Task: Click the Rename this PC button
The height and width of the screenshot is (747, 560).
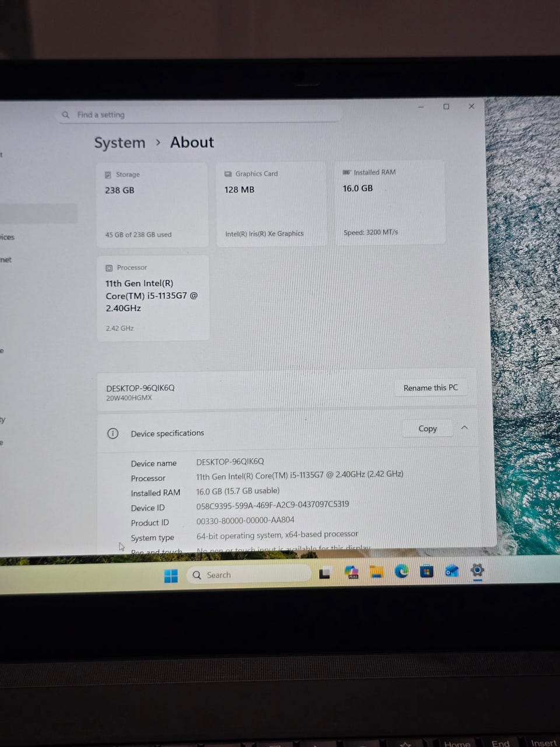Action: click(x=430, y=388)
